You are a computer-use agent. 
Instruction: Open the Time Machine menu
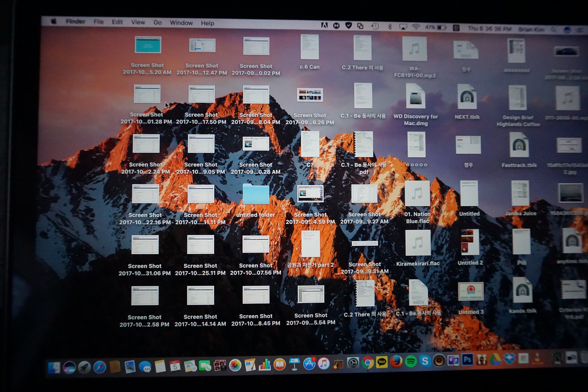[x=375, y=26]
